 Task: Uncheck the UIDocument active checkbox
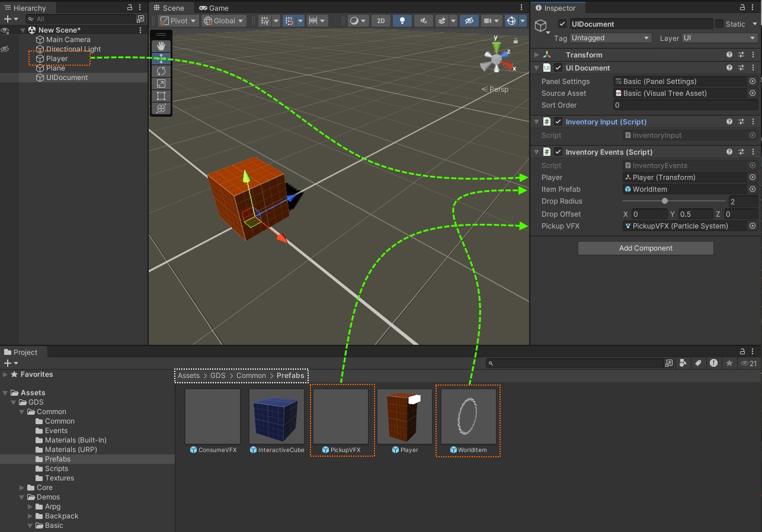pyautogui.click(x=562, y=24)
